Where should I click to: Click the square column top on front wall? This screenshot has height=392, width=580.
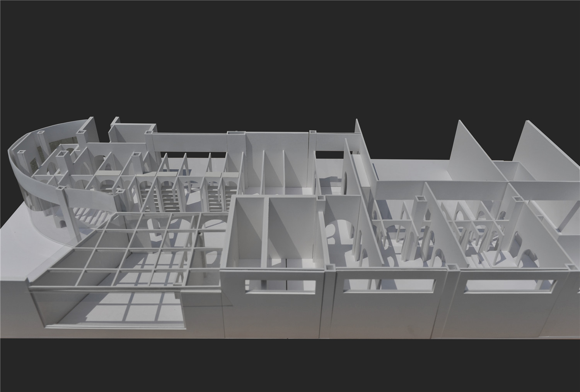pos(330,267)
